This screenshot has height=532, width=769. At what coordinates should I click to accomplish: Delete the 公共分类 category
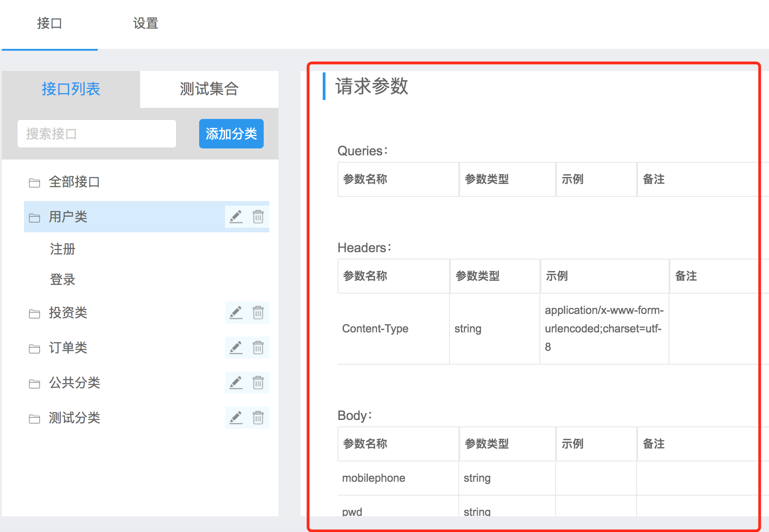pos(258,383)
